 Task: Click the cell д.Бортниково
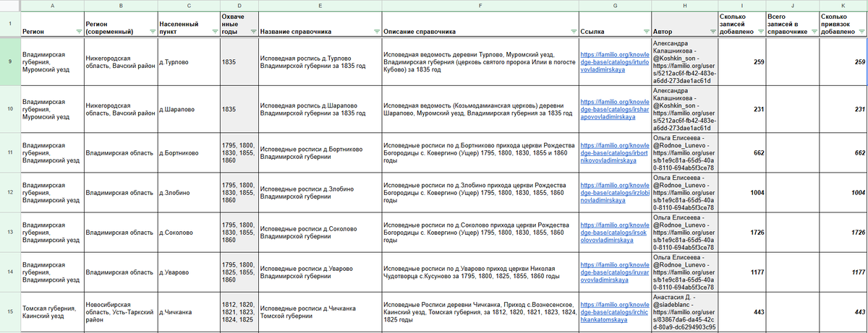(x=187, y=152)
